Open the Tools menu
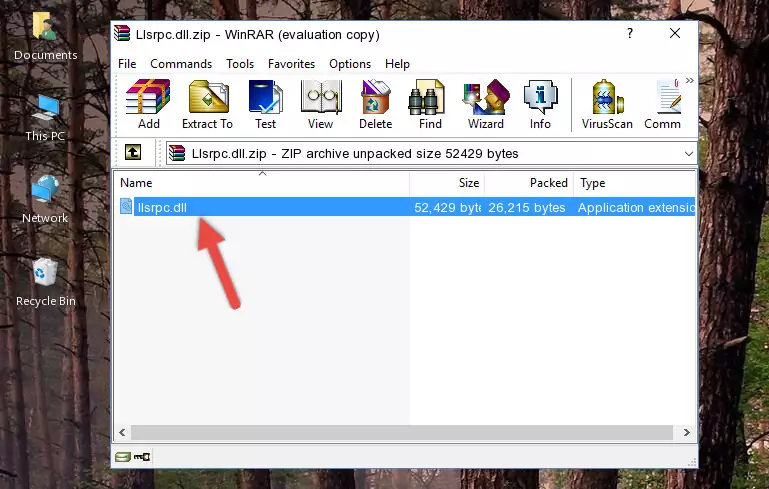This screenshot has height=489, width=769. coord(240,64)
